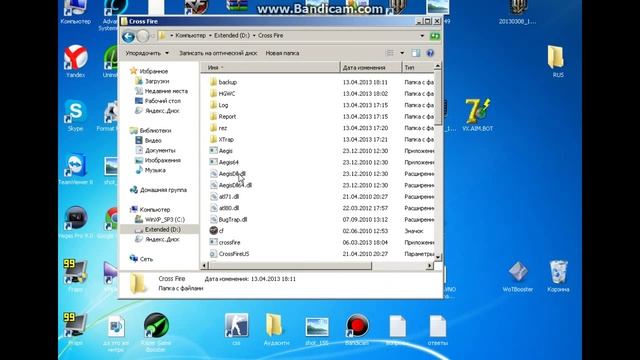The height and width of the screenshot is (360, 640).
Task: Click the horizontal scrollbar right arrow
Action: pos(429,266)
